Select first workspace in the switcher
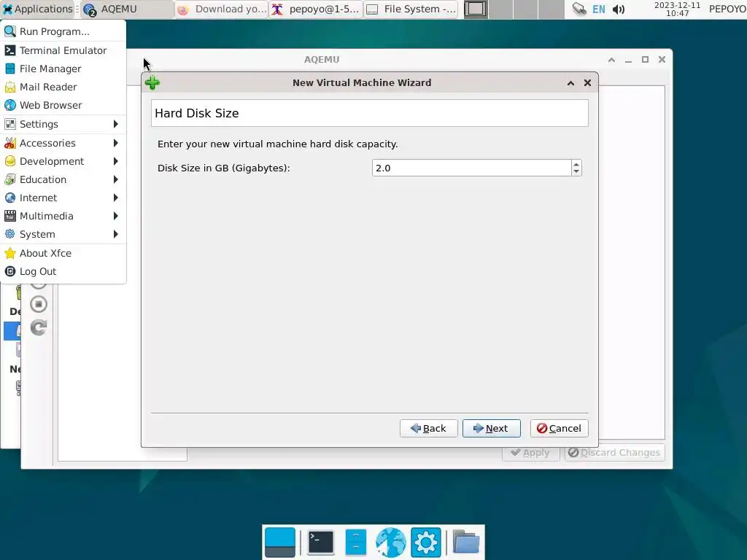This screenshot has height=560, width=747. (476, 9)
